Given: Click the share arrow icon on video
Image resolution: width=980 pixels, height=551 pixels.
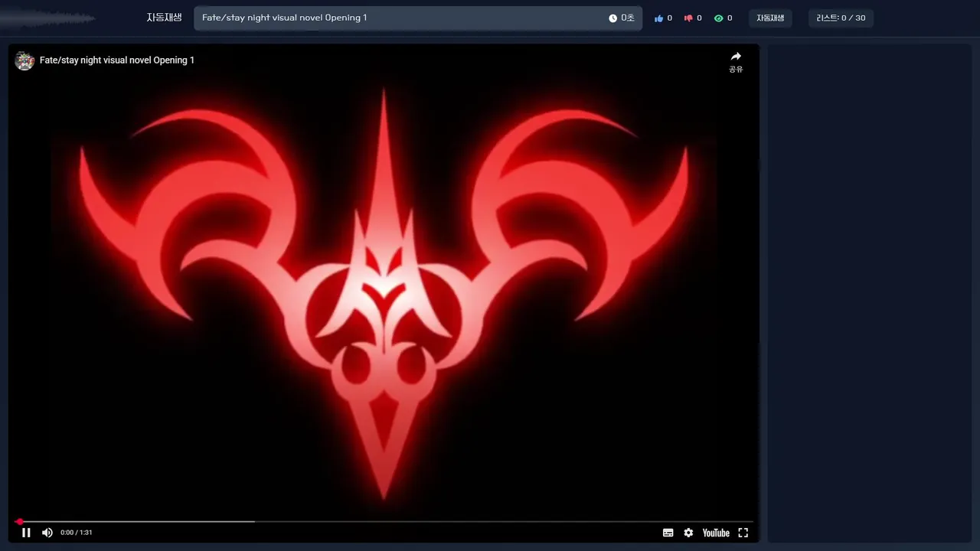Looking at the screenshot, I should click(x=736, y=57).
